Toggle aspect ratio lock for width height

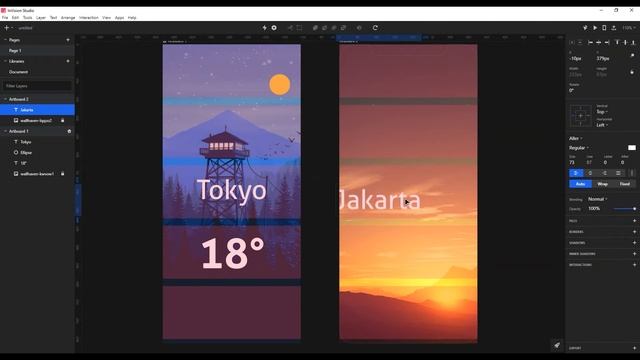coord(632,72)
